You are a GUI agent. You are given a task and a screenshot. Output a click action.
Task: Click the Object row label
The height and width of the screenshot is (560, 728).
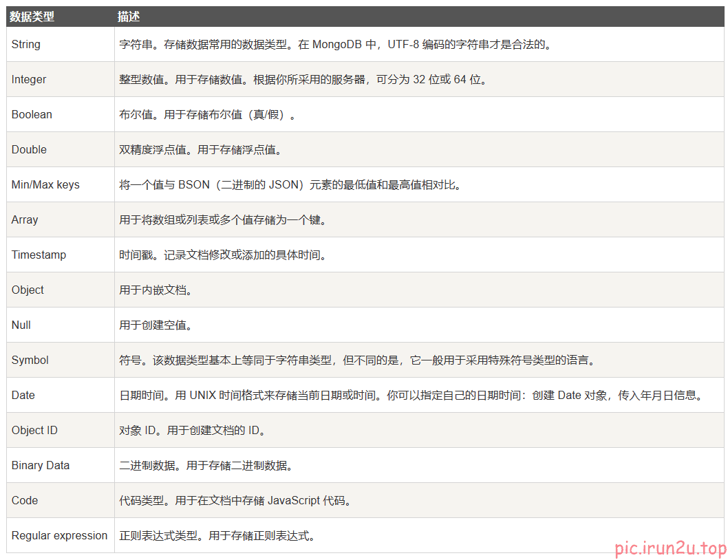[28, 290]
